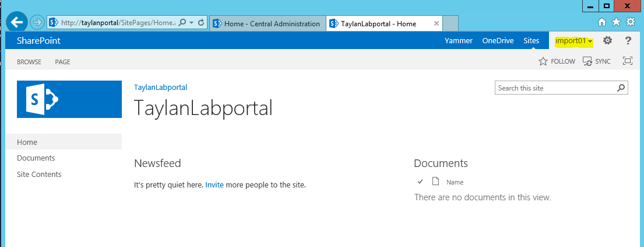Open a new blank browser tab

click(451, 23)
